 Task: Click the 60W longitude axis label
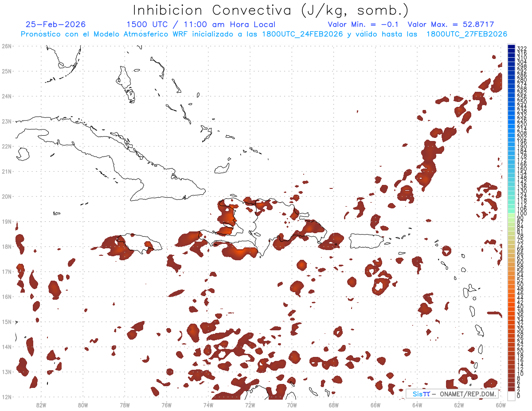501,404
